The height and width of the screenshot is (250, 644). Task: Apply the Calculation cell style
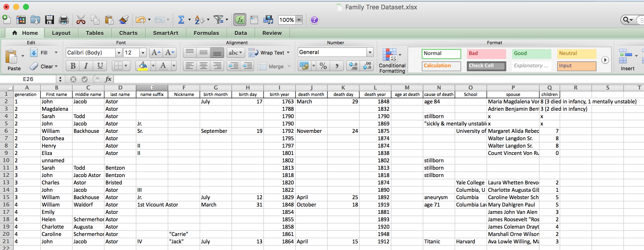click(441, 66)
